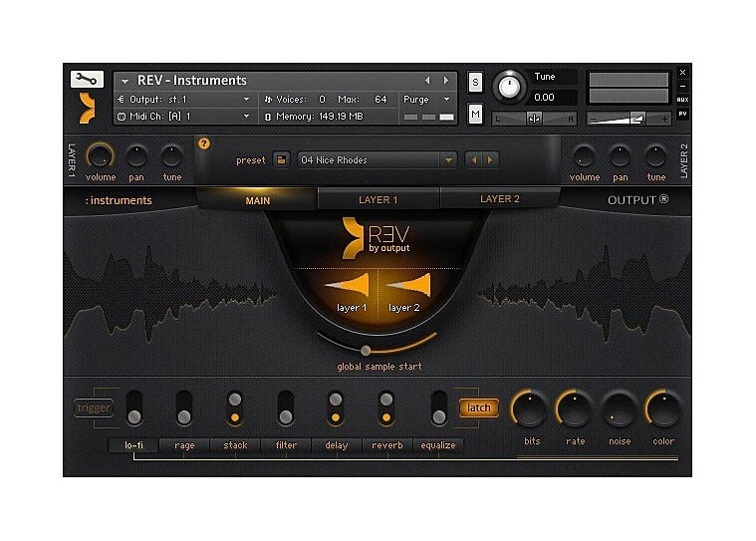This screenshot has width=756, height=541.
Task: Click the latch button
Action: [x=479, y=407]
